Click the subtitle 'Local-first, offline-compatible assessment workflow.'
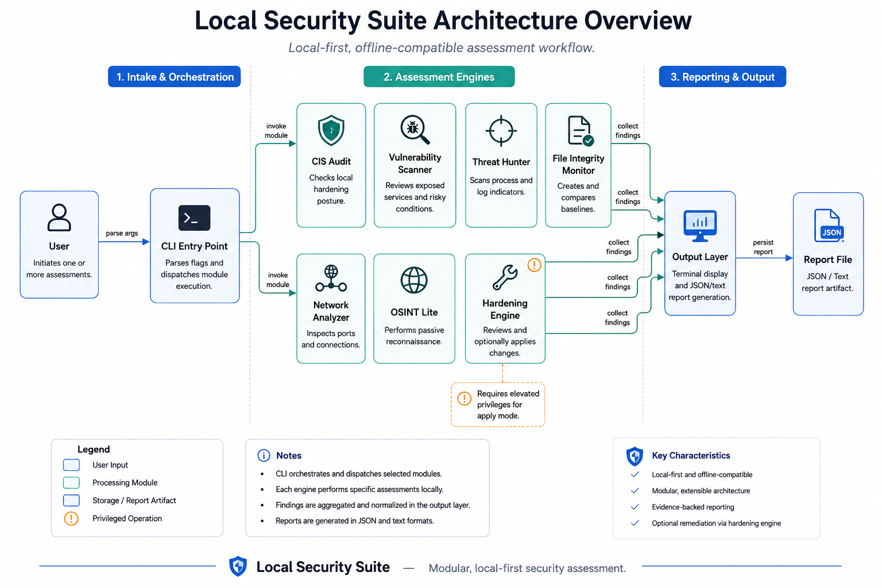This screenshot has width=882, height=588. (x=442, y=48)
